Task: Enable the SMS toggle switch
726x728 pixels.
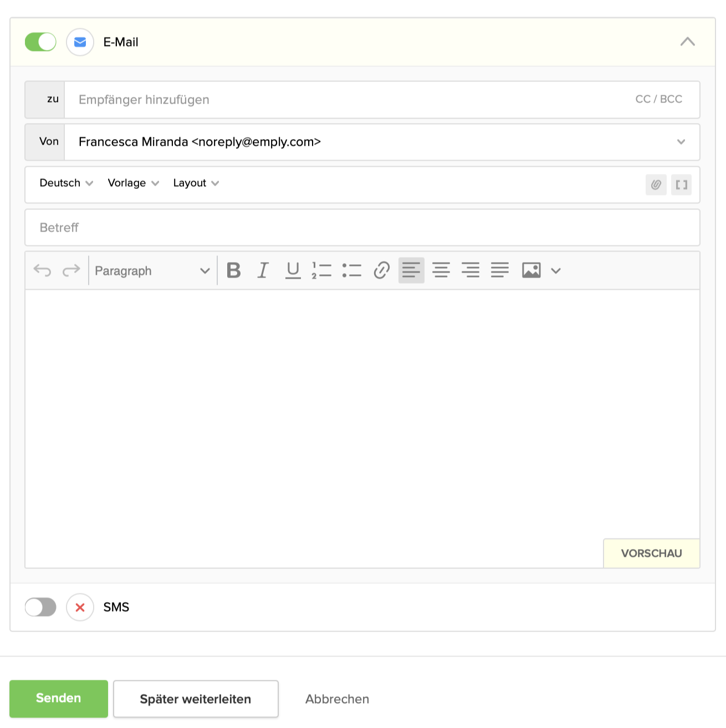Action: [40, 607]
